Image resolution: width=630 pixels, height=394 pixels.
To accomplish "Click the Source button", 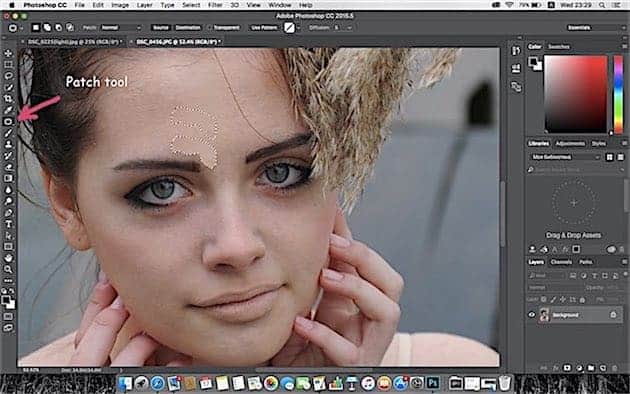I will point(161,28).
